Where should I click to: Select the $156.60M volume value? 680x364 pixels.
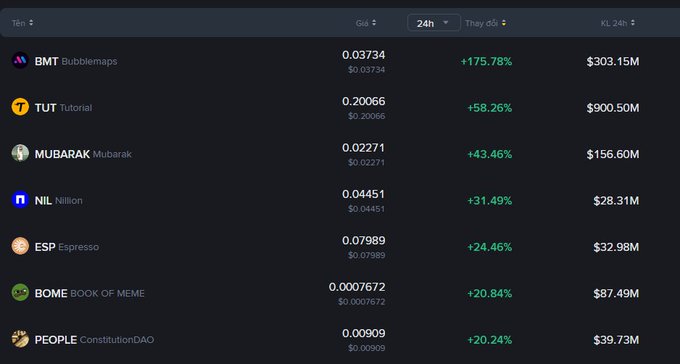(613, 154)
